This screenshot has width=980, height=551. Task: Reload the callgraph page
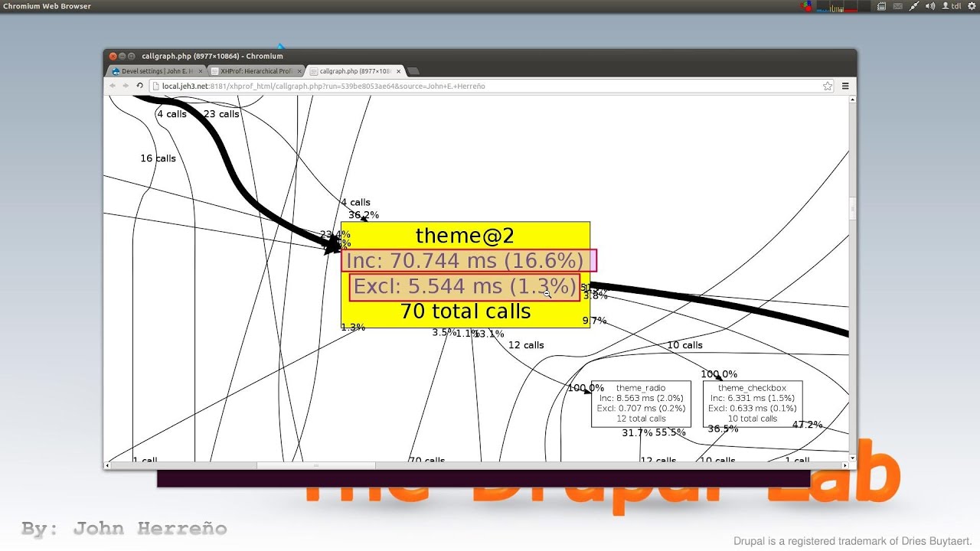pyautogui.click(x=139, y=86)
